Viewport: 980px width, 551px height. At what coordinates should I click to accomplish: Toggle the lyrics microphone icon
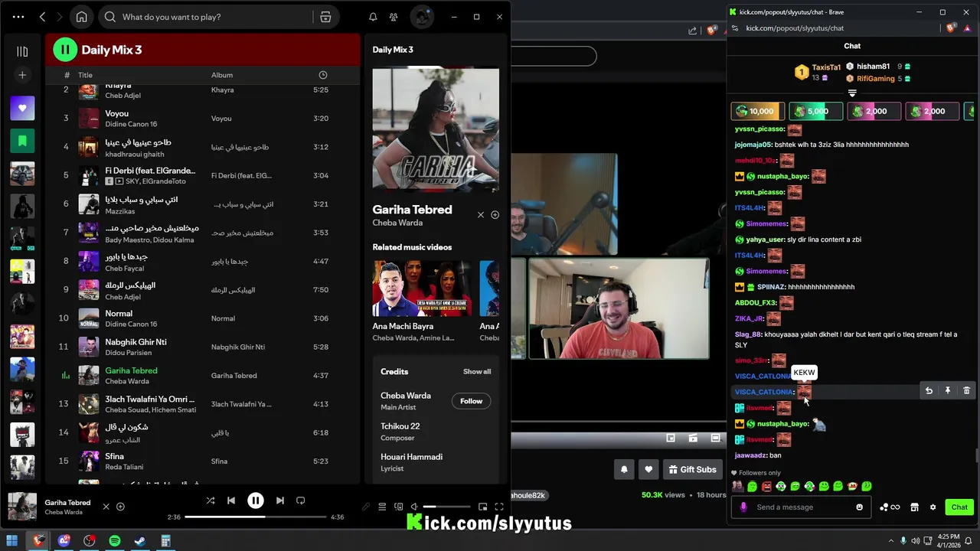tap(366, 507)
